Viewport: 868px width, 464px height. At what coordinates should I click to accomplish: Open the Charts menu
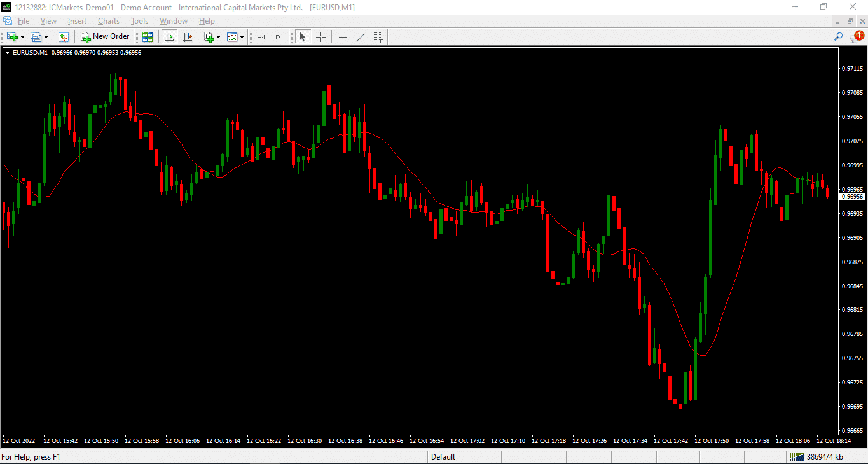click(109, 21)
